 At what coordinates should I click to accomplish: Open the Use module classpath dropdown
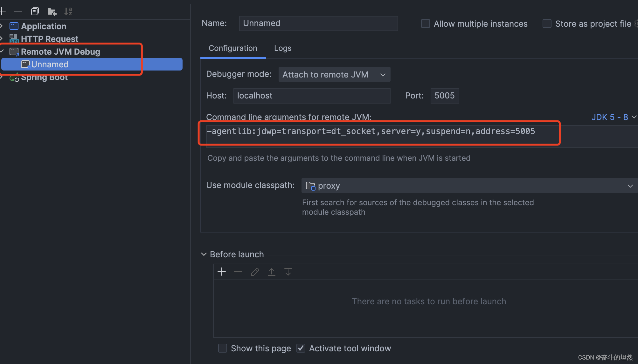(x=469, y=186)
